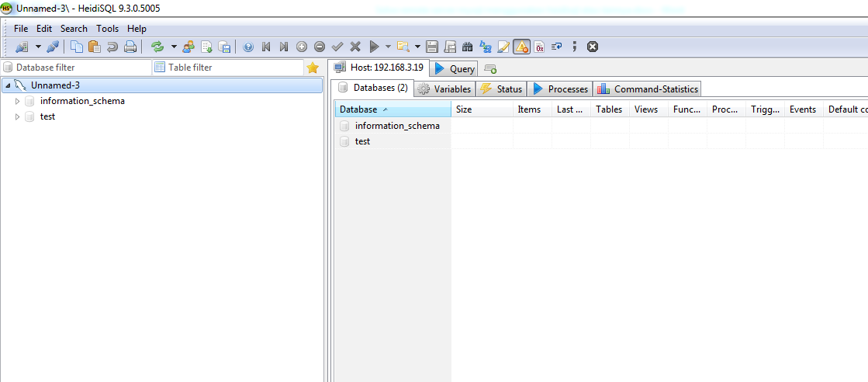868x382 pixels.
Task: Collapse the Unnamed-3 session node
Action: tap(8, 85)
